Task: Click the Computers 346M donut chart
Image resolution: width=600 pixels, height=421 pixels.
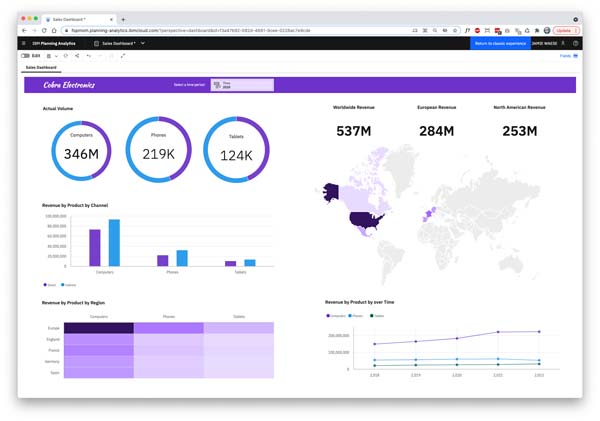Action: tap(81, 150)
